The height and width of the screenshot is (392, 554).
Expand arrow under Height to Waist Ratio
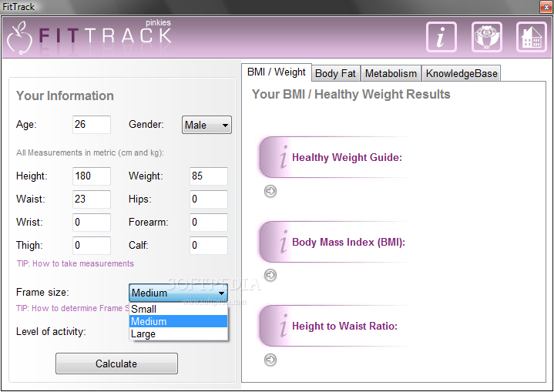[x=270, y=360]
